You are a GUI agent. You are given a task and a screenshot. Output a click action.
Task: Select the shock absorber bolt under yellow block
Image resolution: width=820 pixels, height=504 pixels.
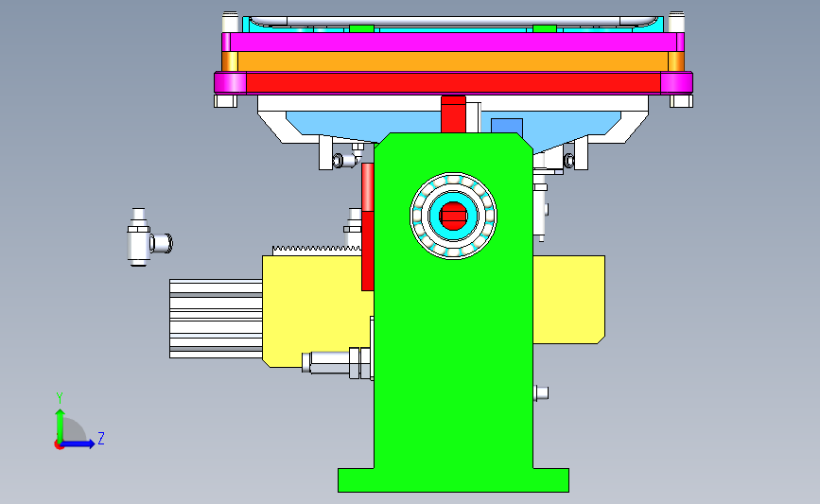click(x=337, y=363)
